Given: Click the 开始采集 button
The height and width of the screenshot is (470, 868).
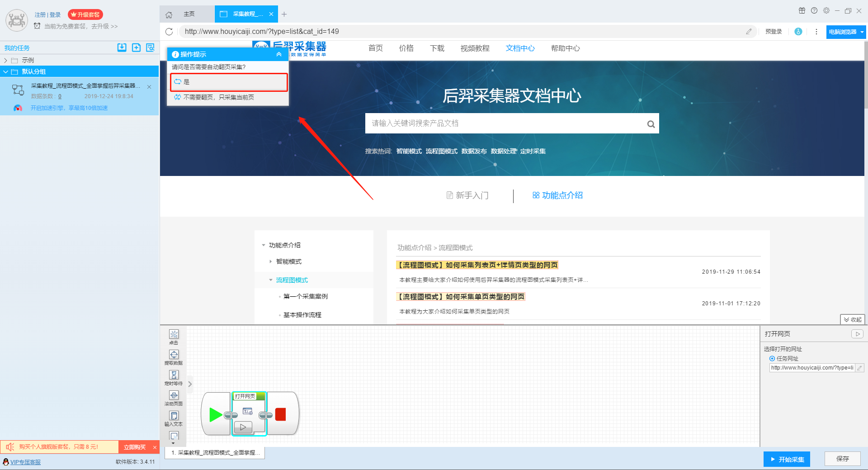Looking at the screenshot, I should click(787, 459).
